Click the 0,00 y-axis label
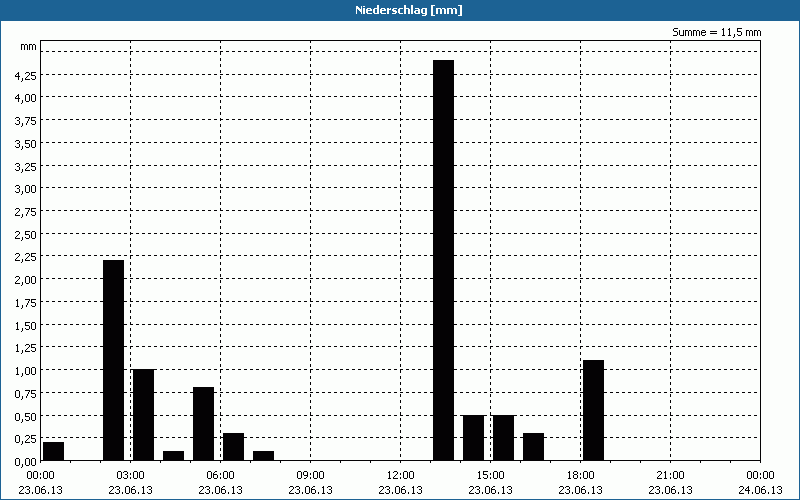 pos(26,462)
